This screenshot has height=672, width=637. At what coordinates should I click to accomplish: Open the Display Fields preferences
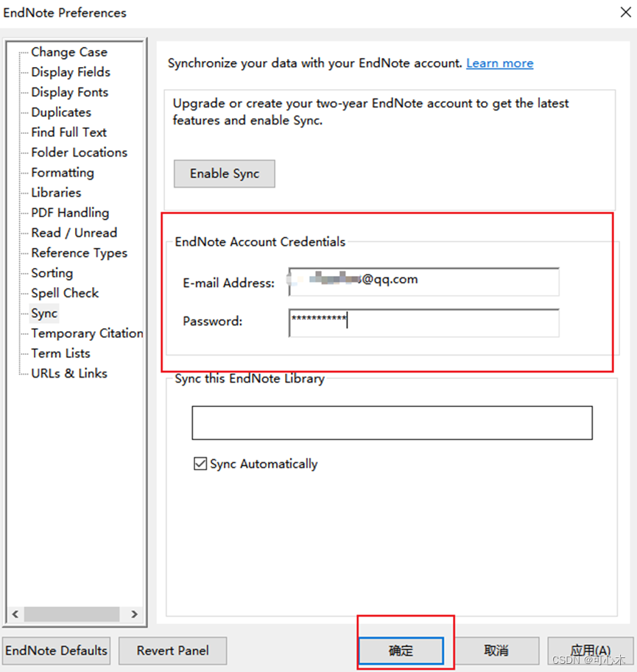tap(70, 72)
